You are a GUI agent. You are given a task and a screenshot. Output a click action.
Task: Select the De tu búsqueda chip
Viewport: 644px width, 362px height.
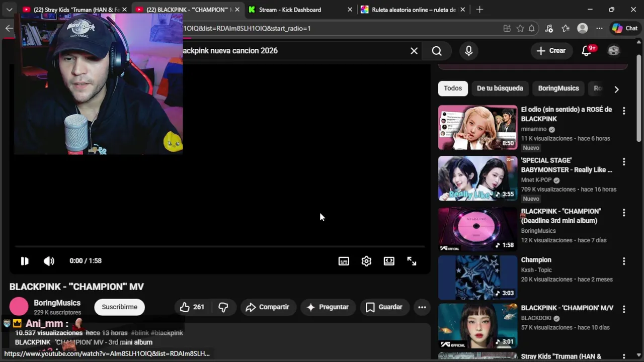click(500, 88)
